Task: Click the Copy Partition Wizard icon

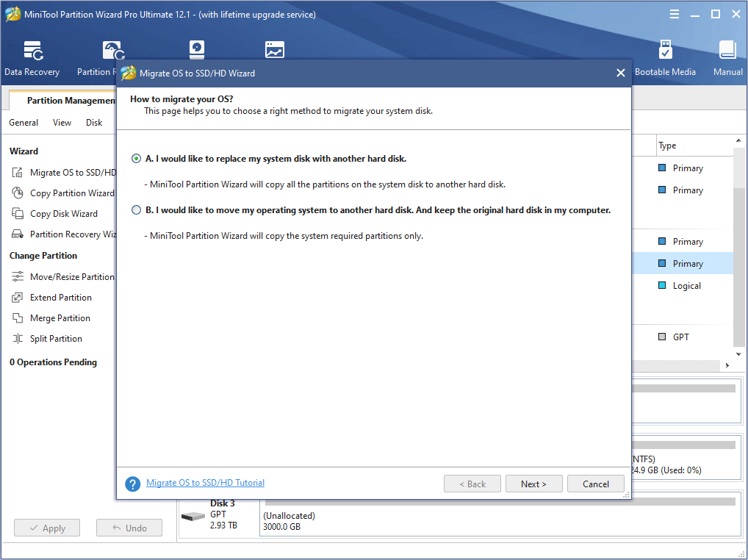Action: 17,193
